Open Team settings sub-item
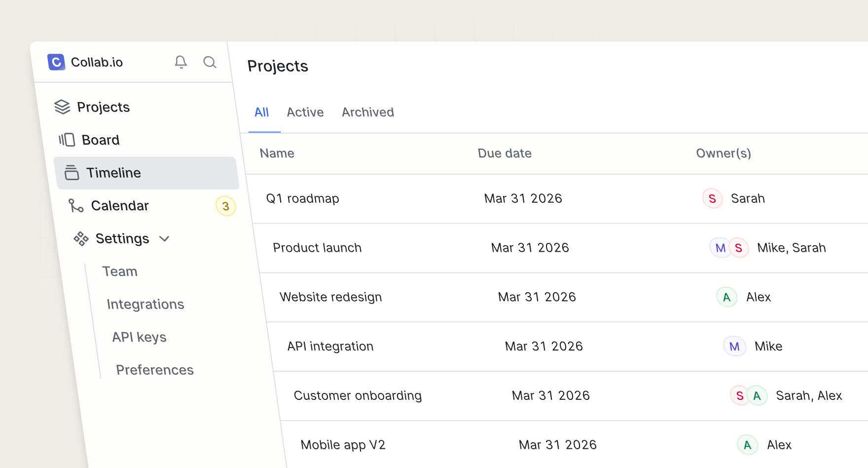 click(120, 272)
